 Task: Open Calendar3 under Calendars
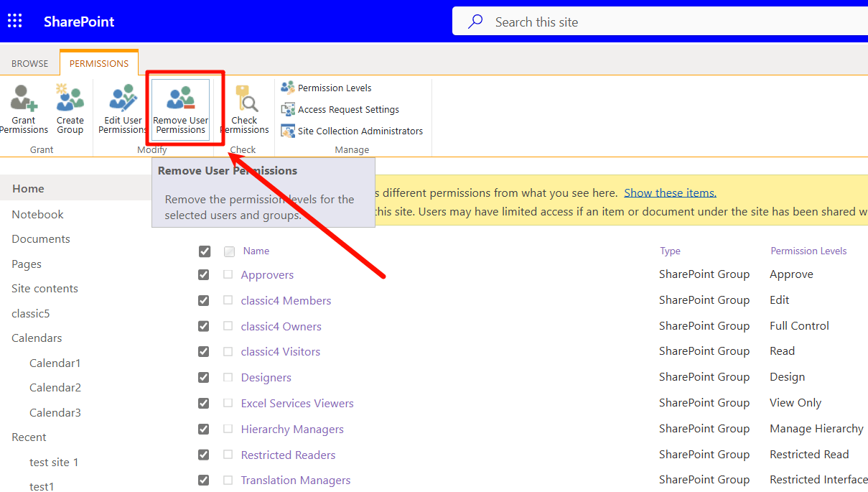[x=55, y=412]
